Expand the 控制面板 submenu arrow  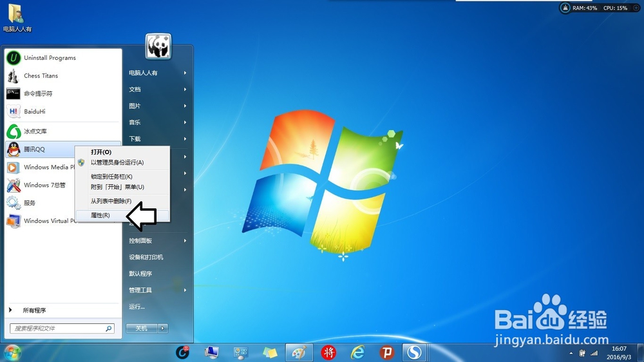(x=185, y=241)
